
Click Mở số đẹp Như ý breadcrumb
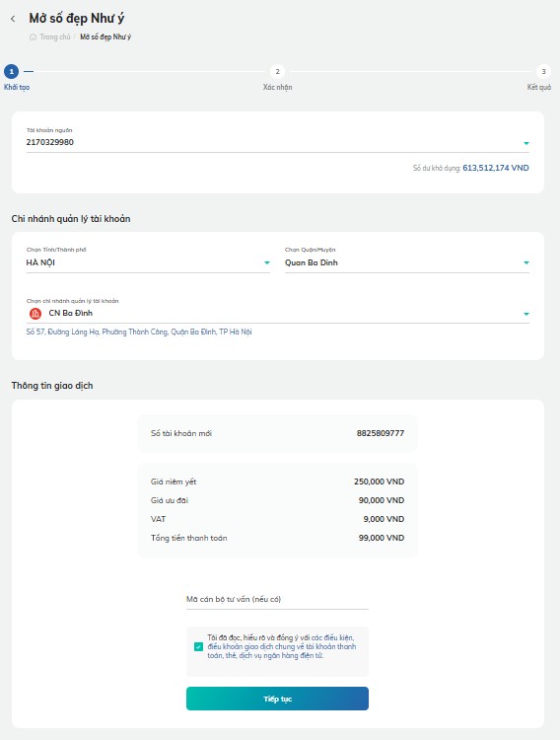pos(105,37)
